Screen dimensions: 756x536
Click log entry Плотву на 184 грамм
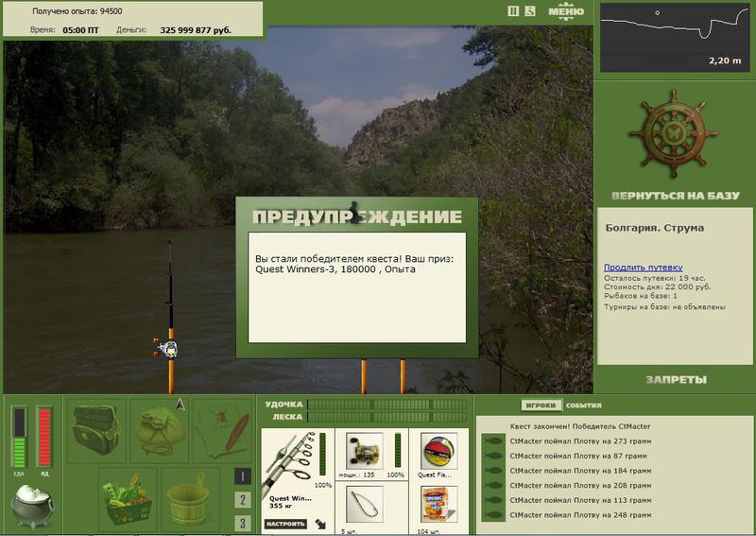coord(580,471)
